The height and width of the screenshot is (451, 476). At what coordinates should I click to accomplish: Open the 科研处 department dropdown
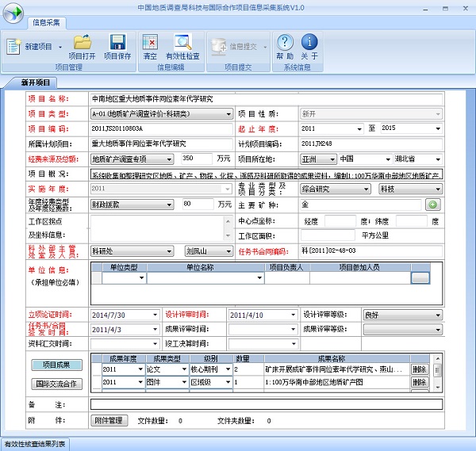coord(170,251)
